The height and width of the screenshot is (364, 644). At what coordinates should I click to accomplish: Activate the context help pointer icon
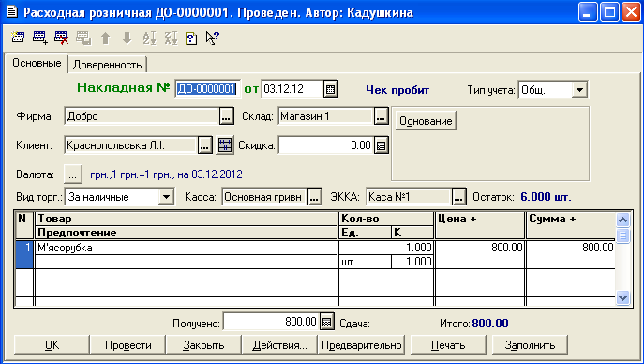tap(213, 38)
